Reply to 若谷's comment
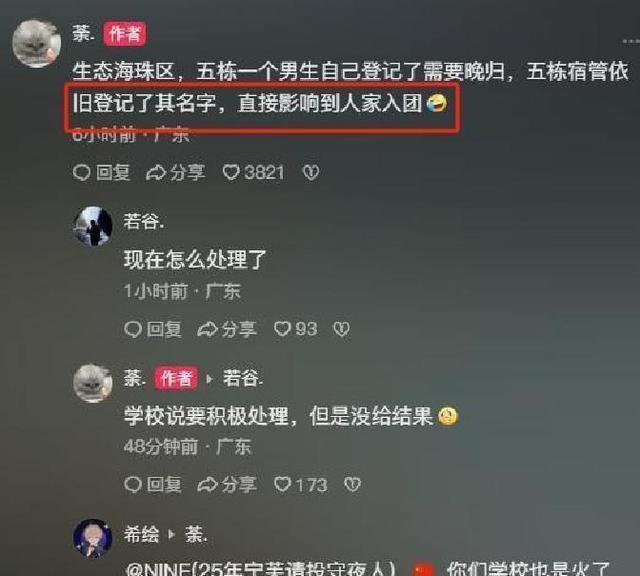This screenshot has width=640, height=576. click(x=153, y=329)
